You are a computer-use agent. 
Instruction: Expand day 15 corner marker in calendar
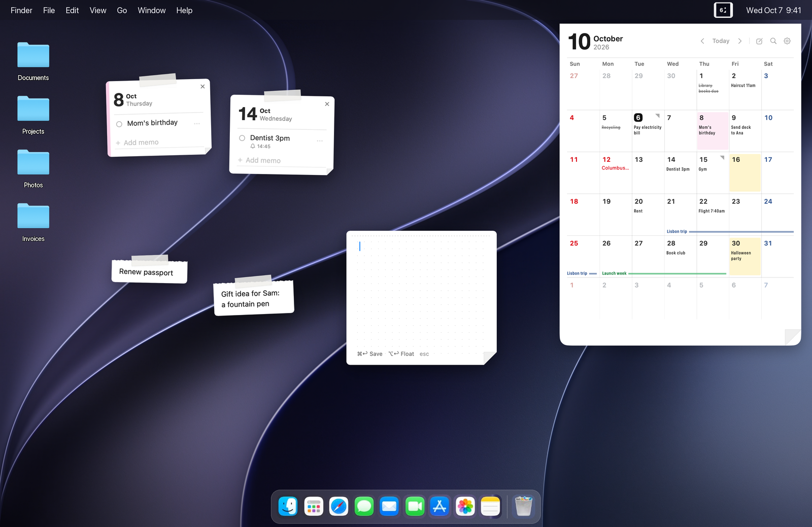pos(722,158)
